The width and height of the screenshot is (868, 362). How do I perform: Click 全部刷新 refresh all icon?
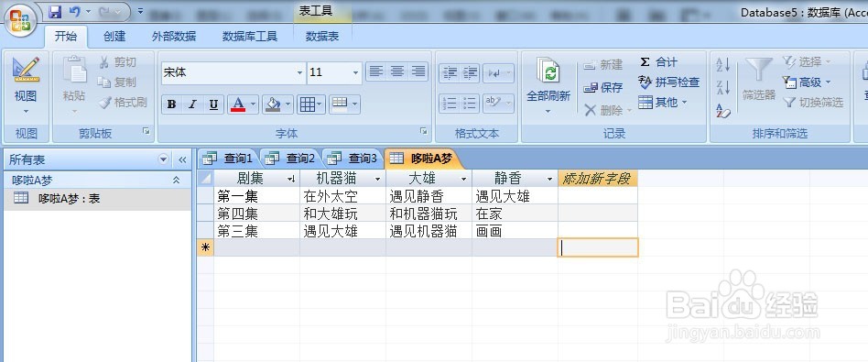[x=548, y=71]
